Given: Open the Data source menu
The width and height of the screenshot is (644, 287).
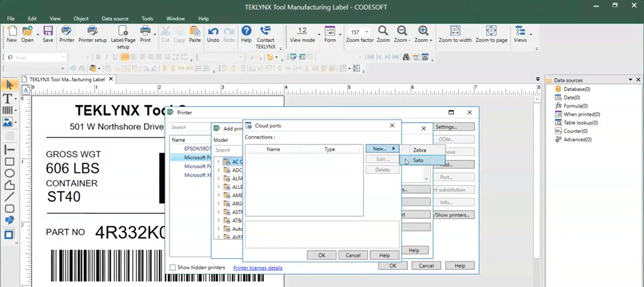Looking at the screenshot, I should pyautogui.click(x=115, y=18).
